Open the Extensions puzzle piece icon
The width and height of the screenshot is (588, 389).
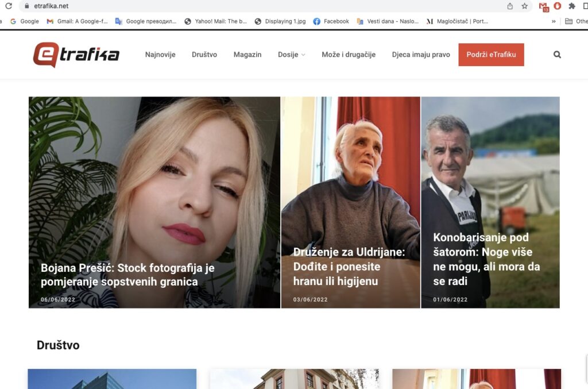click(571, 6)
